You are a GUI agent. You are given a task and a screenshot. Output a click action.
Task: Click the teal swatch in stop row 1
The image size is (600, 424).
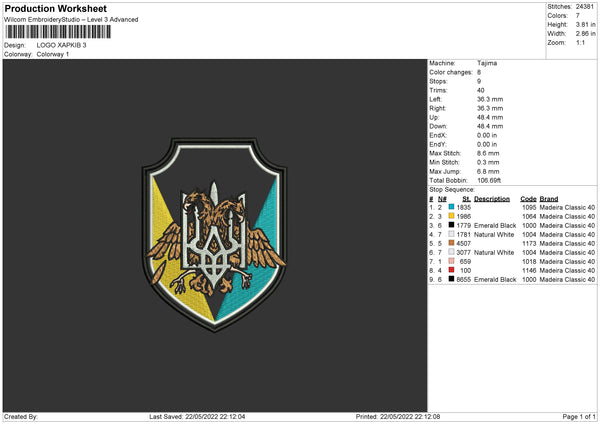point(452,207)
